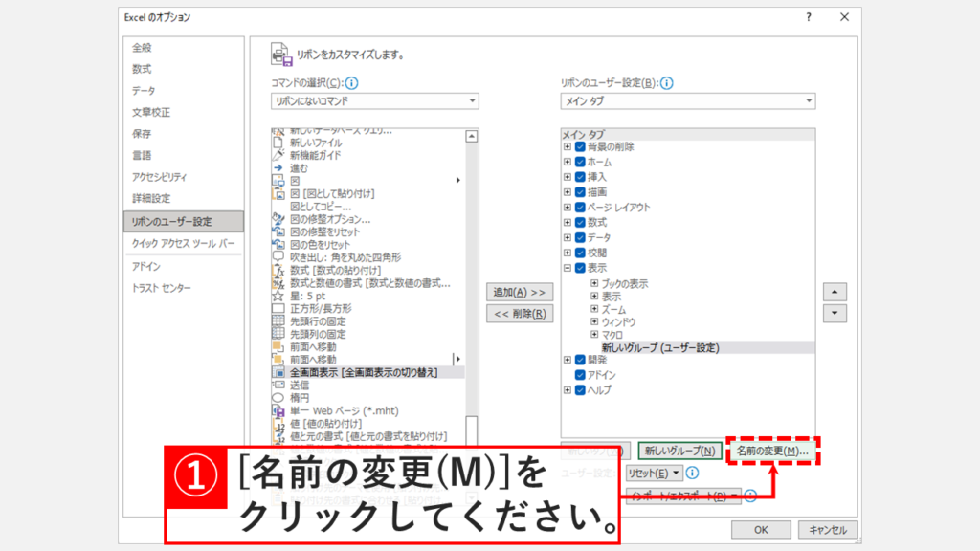The image size is (980, 551).
Task: Disable the アドイン tab checkbox
Action: pos(580,376)
